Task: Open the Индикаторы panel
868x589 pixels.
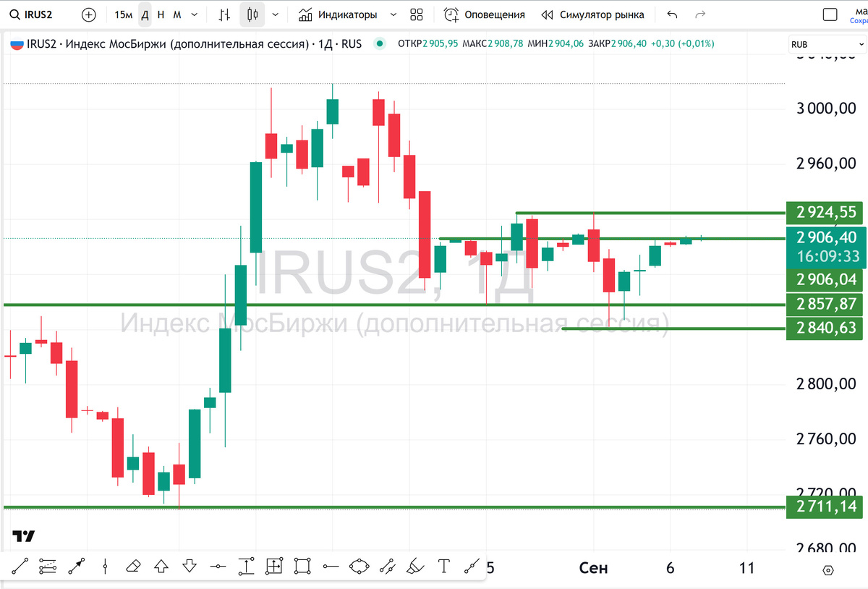Action: tap(338, 14)
